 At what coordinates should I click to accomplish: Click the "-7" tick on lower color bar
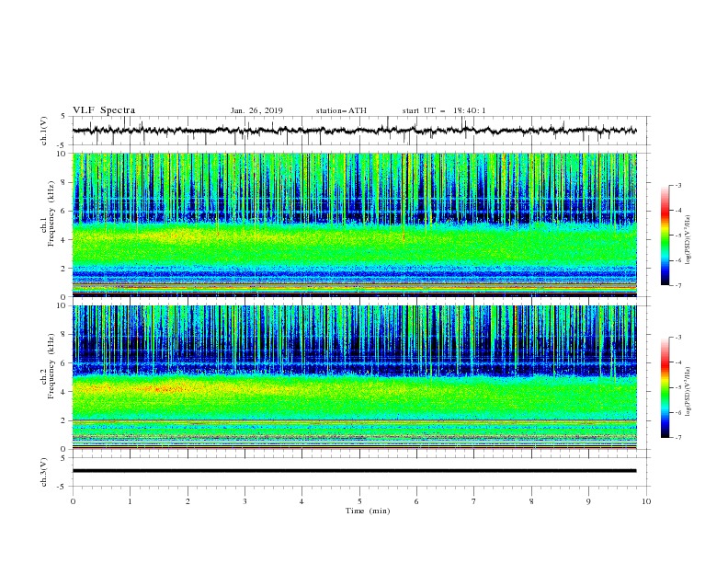[677, 438]
